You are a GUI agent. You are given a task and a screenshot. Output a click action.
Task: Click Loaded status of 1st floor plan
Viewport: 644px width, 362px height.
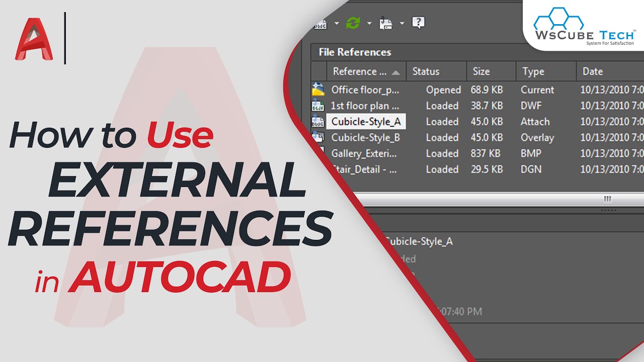click(442, 106)
